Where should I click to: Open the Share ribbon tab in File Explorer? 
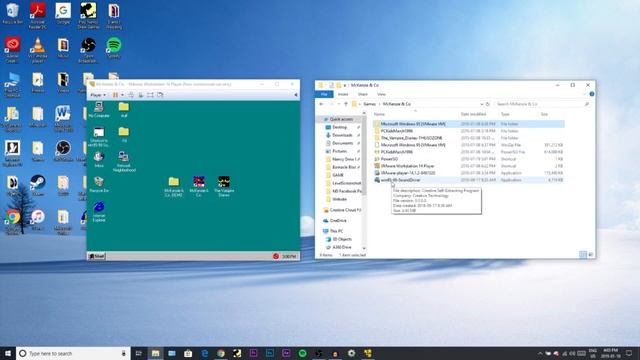(362, 94)
